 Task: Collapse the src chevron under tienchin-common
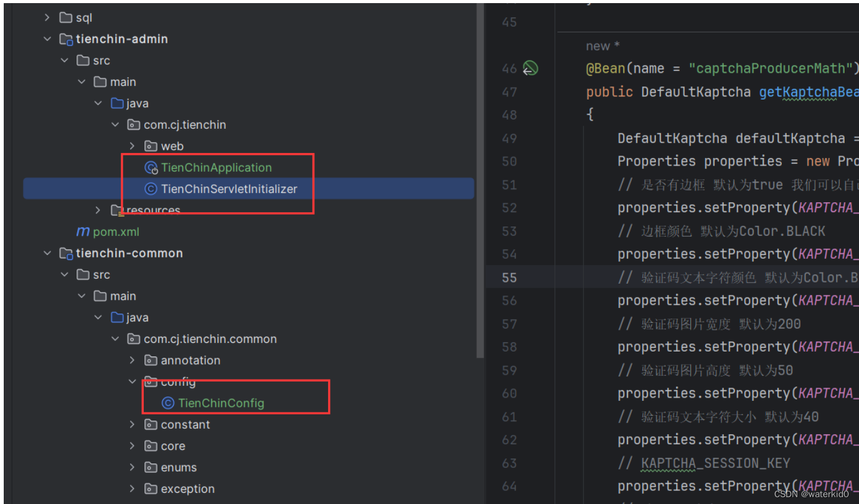tap(65, 274)
